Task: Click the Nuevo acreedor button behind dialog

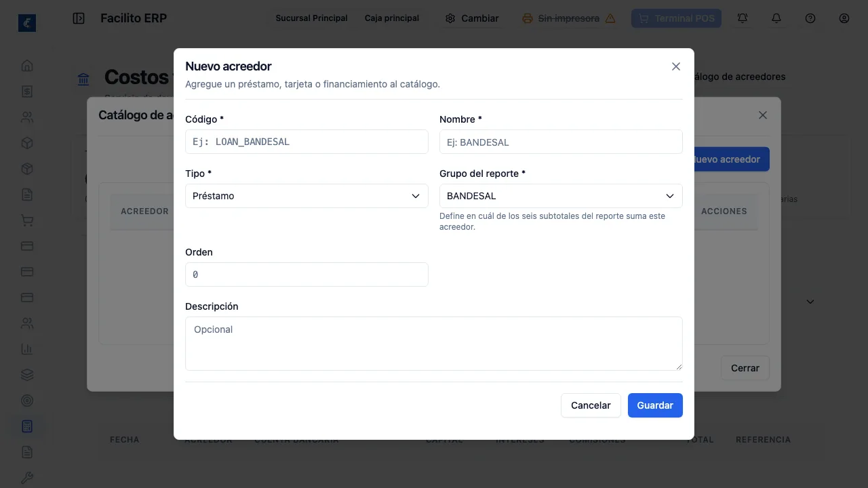Action: 731,159
